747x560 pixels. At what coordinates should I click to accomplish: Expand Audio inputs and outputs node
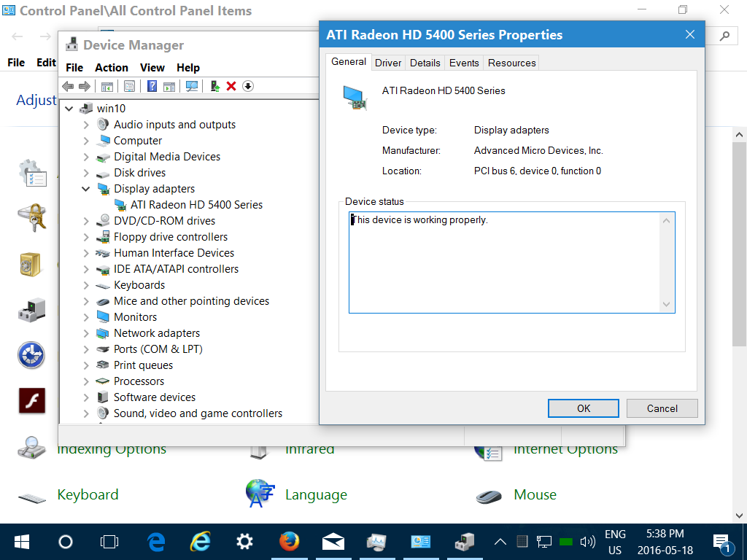(86, 125)
